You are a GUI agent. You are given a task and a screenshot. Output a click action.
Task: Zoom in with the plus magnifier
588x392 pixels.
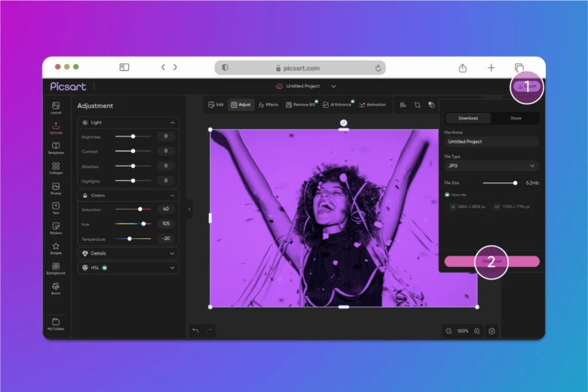476,331
